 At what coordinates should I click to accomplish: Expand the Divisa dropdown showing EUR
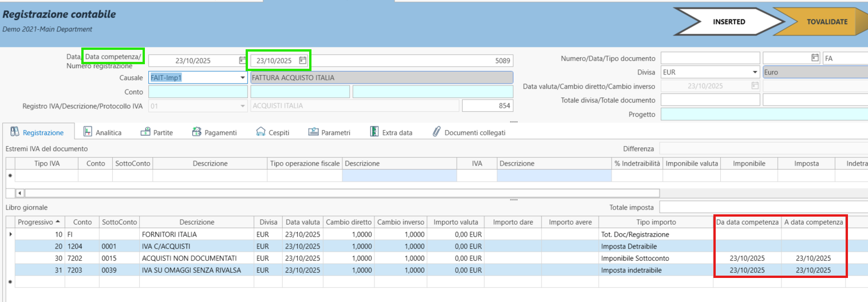click(x=755, y=73)
